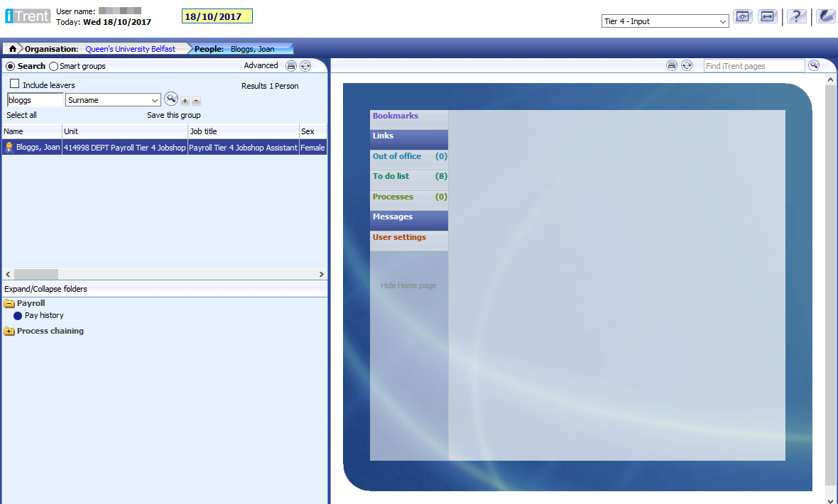The image size is (838, 504).
Task: Open the To do list tab
Action: [x=391, y=176]
